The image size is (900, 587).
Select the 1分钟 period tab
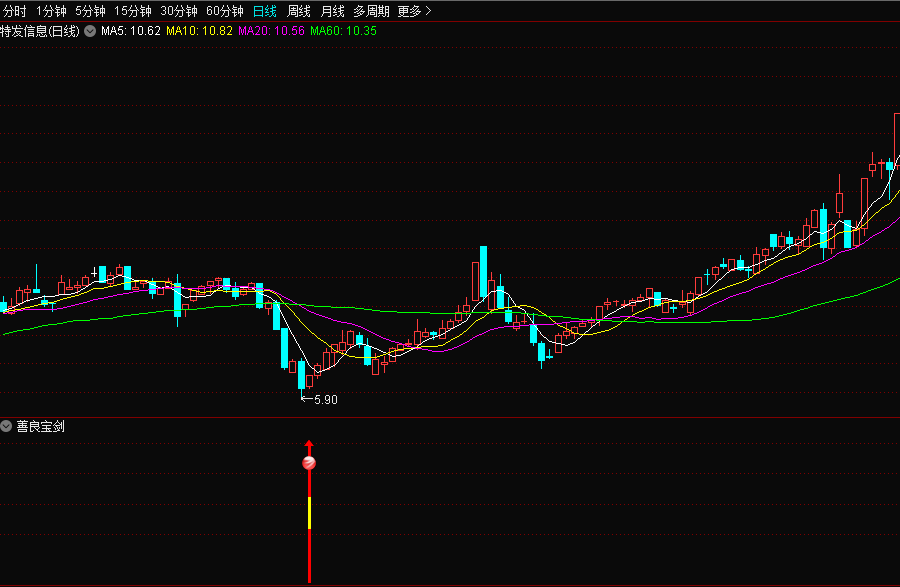click(x=51, y=11)
